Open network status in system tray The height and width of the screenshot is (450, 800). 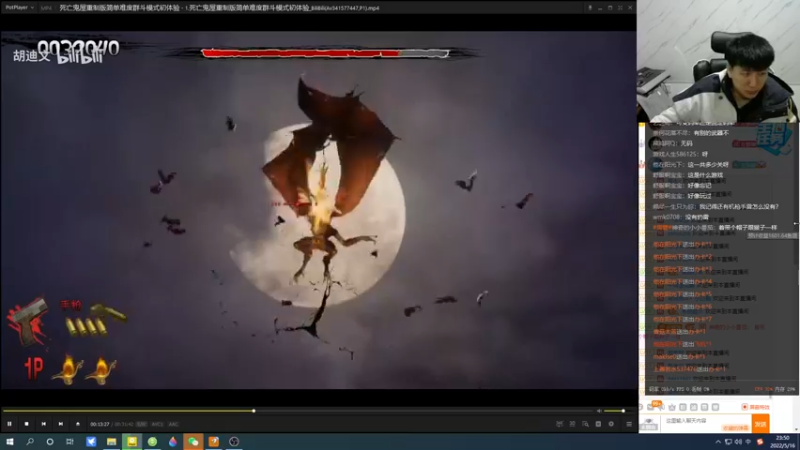coord(729,442)
